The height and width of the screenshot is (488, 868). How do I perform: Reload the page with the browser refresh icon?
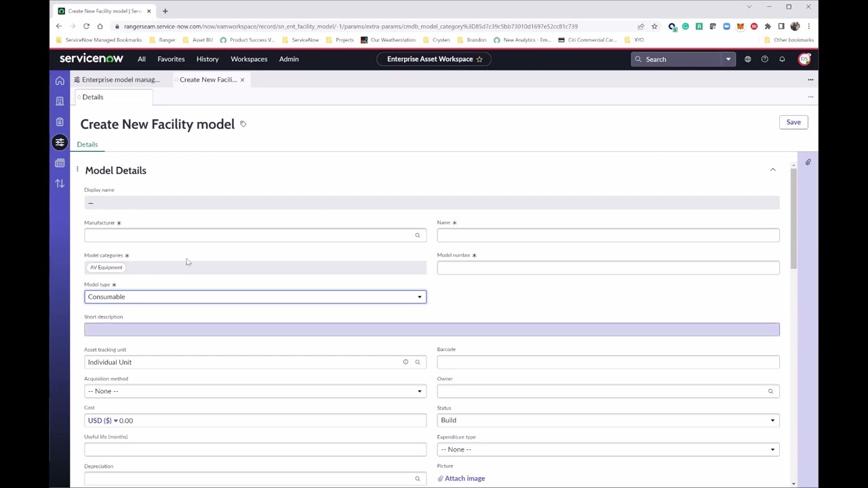coord(86,26)
